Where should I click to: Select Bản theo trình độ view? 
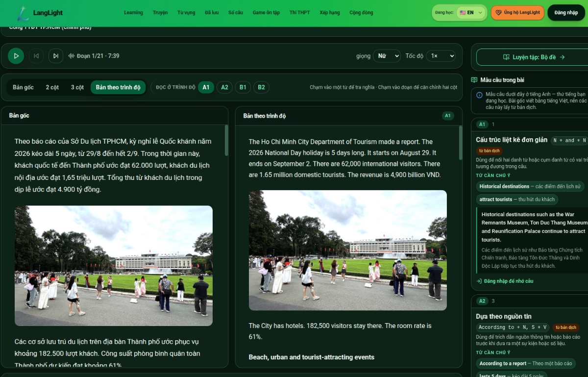[118, 87]
